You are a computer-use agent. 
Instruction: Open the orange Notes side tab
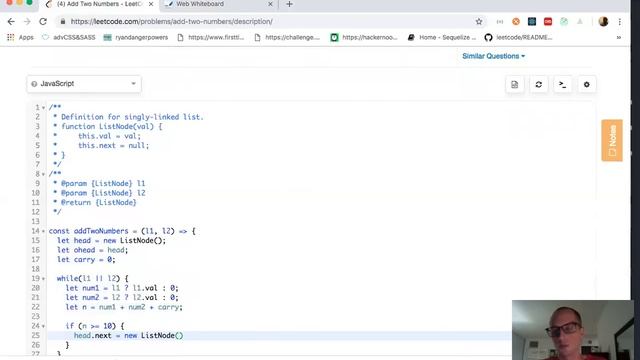coord(612,140)
